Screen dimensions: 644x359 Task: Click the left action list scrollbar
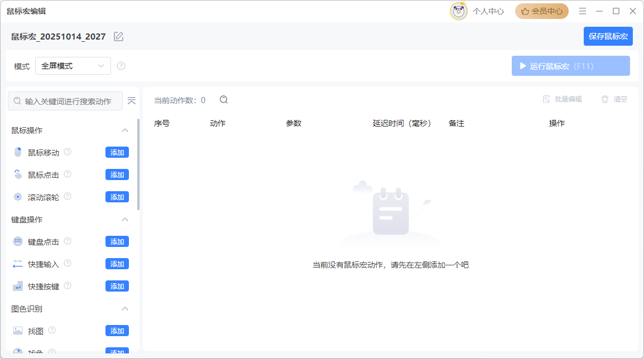pos(138,164)
